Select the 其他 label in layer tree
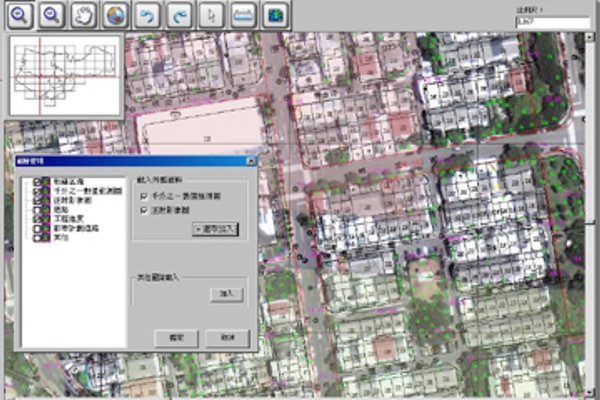Viewport: 600px width, 400px height. (61, 238)
